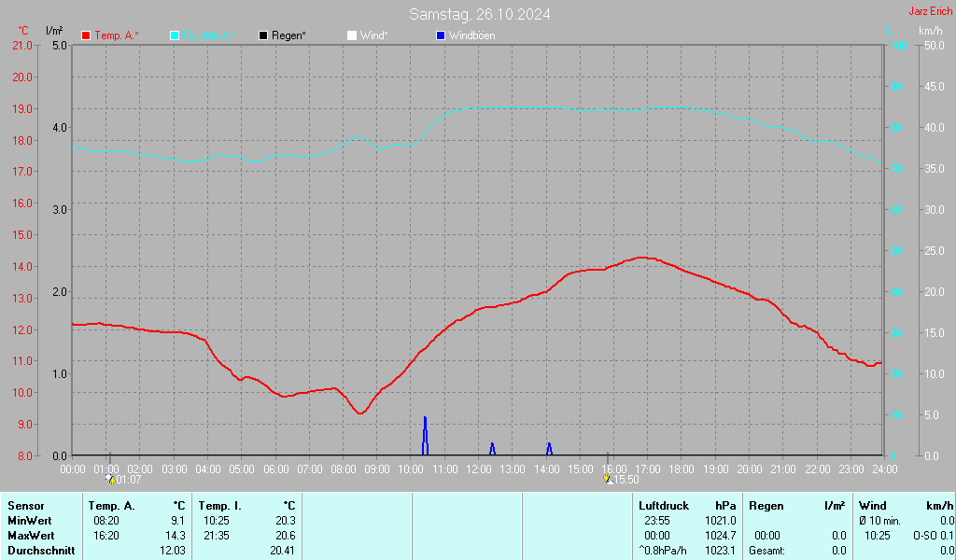The image size is (956, 560).
Task: Click the Luftdruck column header
Action: point(664,506)
